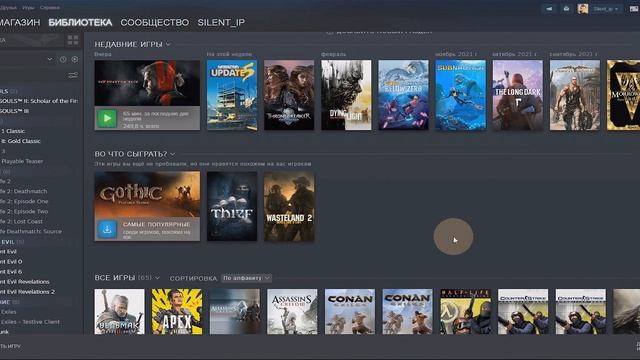Open the inbox envelope icon
Image resolution: width=640 pixels, height=360 pixels.
(x=566, y=9)
